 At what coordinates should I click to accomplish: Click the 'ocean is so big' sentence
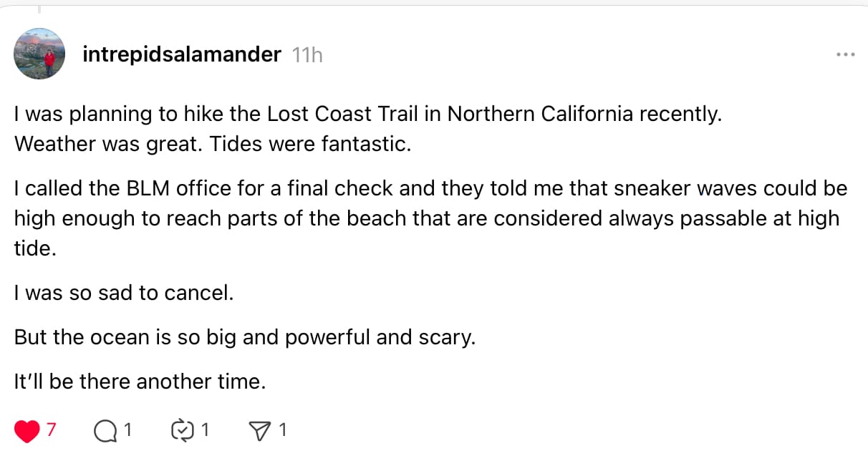pyautogui.click(x=245, y=337)
